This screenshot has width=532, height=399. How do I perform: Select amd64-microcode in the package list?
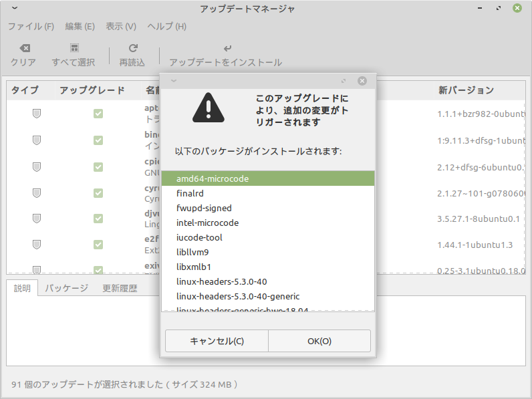pos(268,178)
